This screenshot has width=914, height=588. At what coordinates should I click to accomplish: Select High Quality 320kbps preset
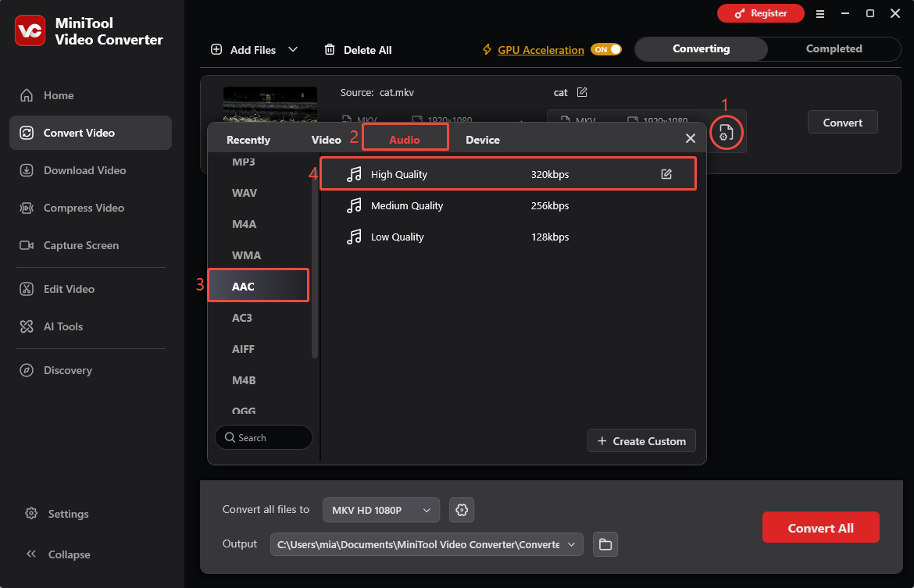(x=508, y=173)
